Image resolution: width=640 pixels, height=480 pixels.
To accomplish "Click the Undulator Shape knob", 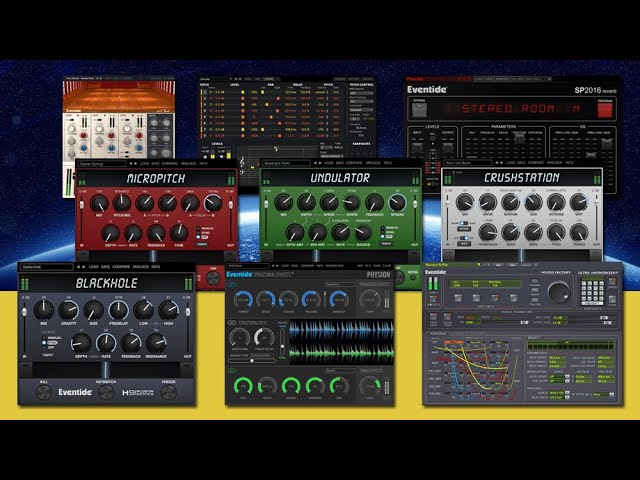I will pos(351,202).
